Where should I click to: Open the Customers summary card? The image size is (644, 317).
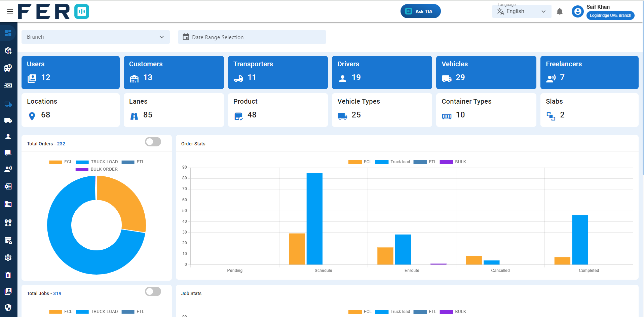coord(174,72)
